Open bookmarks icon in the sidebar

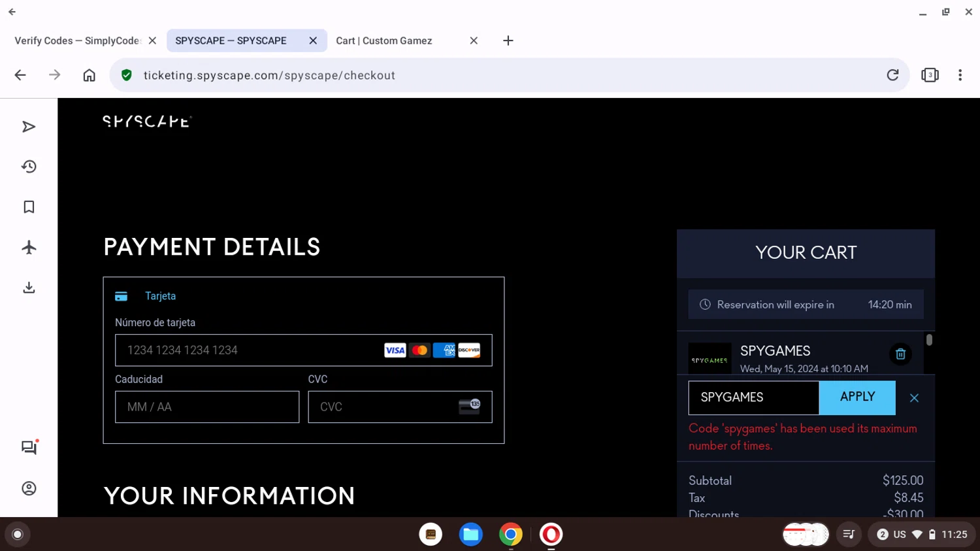click(x=29, y=207)
